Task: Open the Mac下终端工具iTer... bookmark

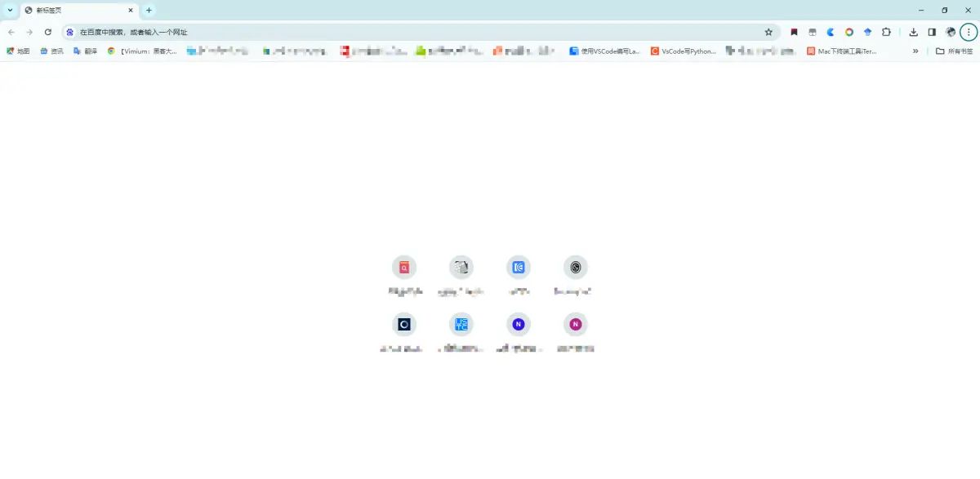Action: (842, 51)
